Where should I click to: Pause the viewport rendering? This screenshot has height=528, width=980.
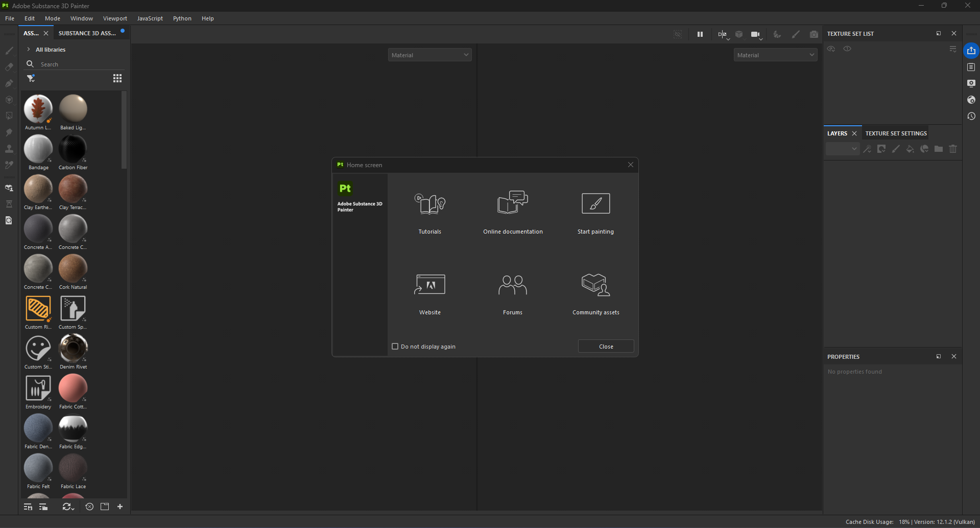700,34
